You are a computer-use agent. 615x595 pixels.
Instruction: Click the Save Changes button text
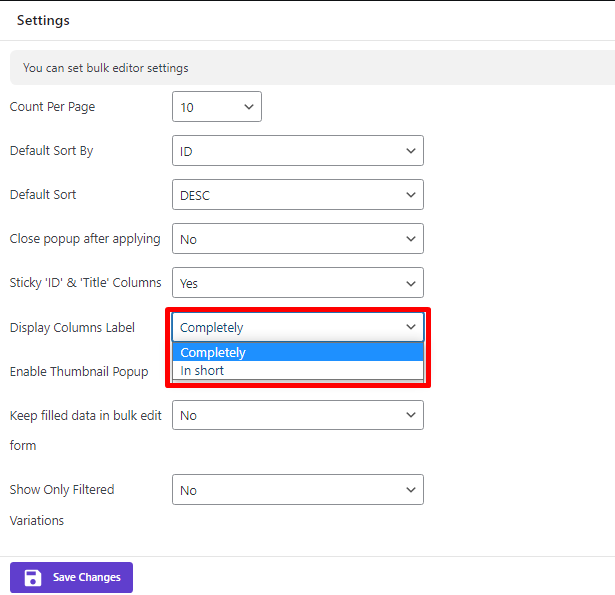(x=87, y=577)
